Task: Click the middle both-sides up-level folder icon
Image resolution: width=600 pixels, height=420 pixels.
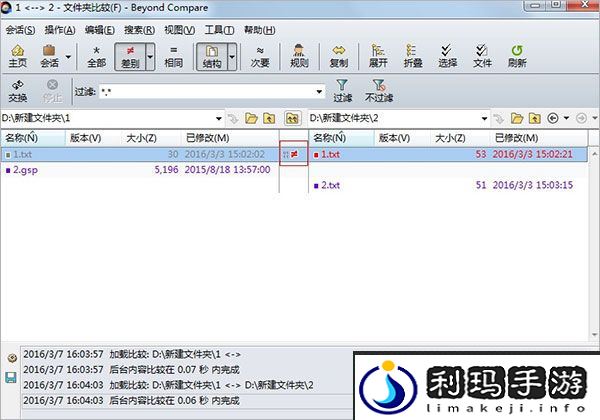Action: tap(293, 119)
